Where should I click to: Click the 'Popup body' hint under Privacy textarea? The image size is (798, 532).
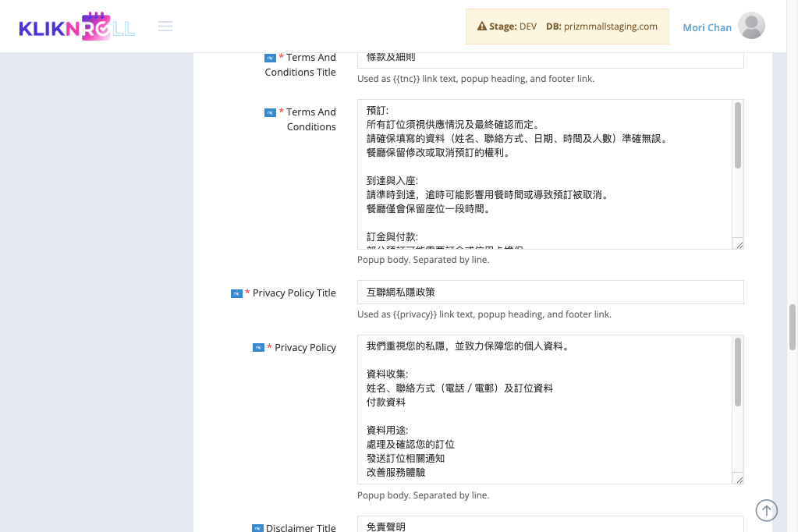pyautogui.click(x=423, y=495)
